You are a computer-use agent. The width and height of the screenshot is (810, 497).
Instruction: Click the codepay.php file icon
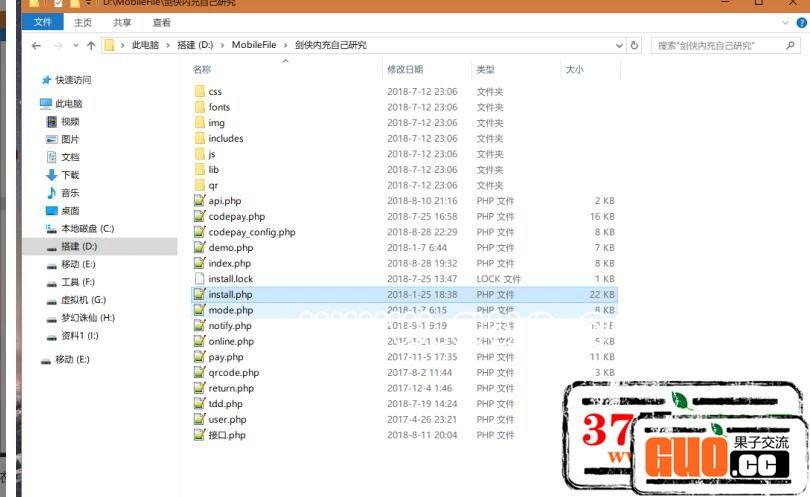199,217
